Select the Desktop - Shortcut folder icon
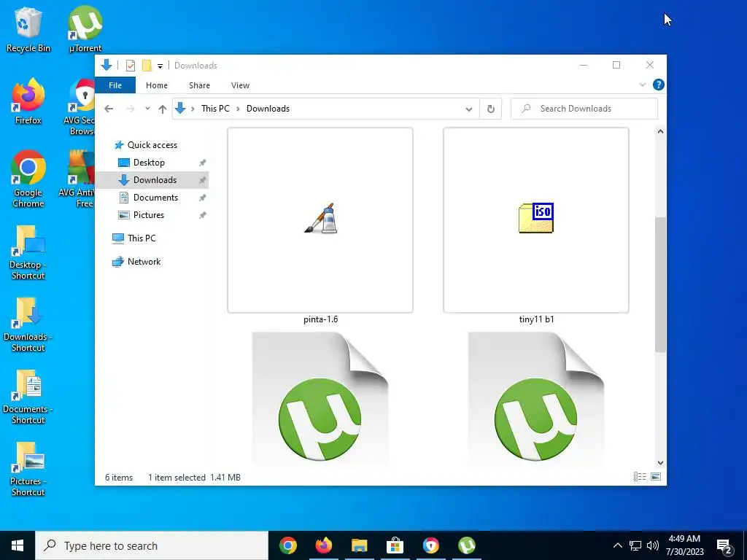Viewport: 747px width, 560px height. [x=28, y=252]
